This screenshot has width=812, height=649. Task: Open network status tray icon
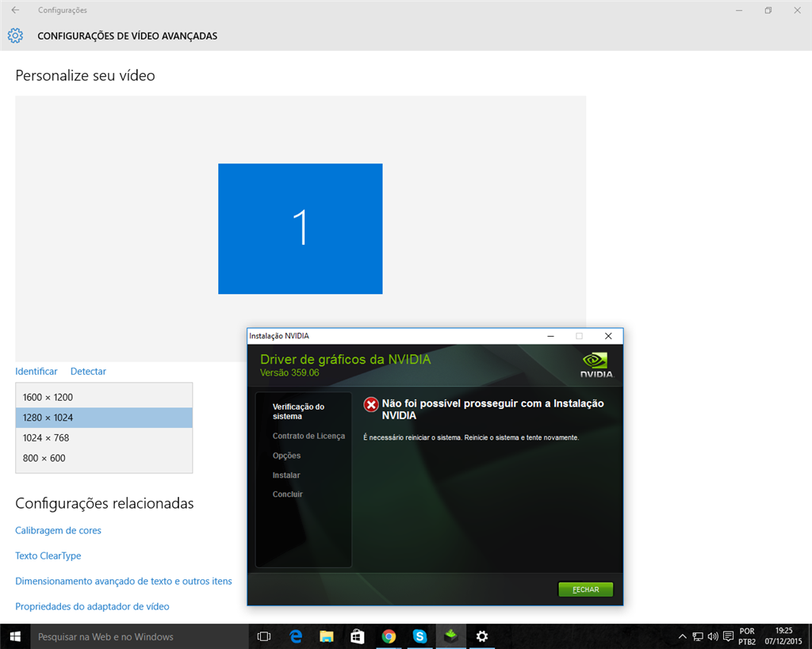(698, 636)
